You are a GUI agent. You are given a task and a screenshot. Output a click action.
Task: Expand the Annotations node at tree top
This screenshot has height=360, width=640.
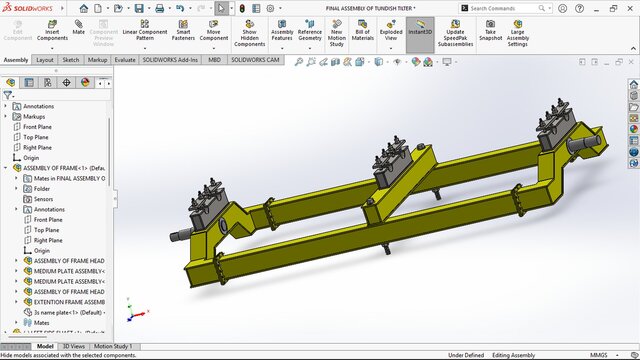click(6, 106)
